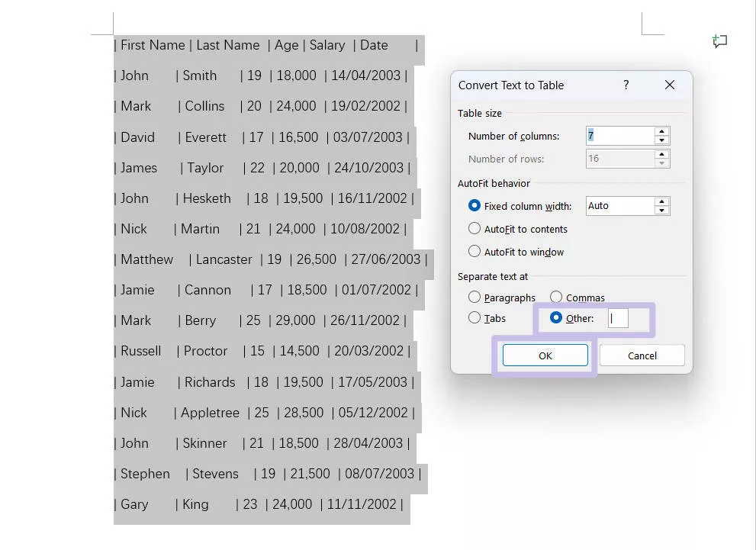Click the surname 'Richards'
756x550 pixels.
(x=210, y=382)
